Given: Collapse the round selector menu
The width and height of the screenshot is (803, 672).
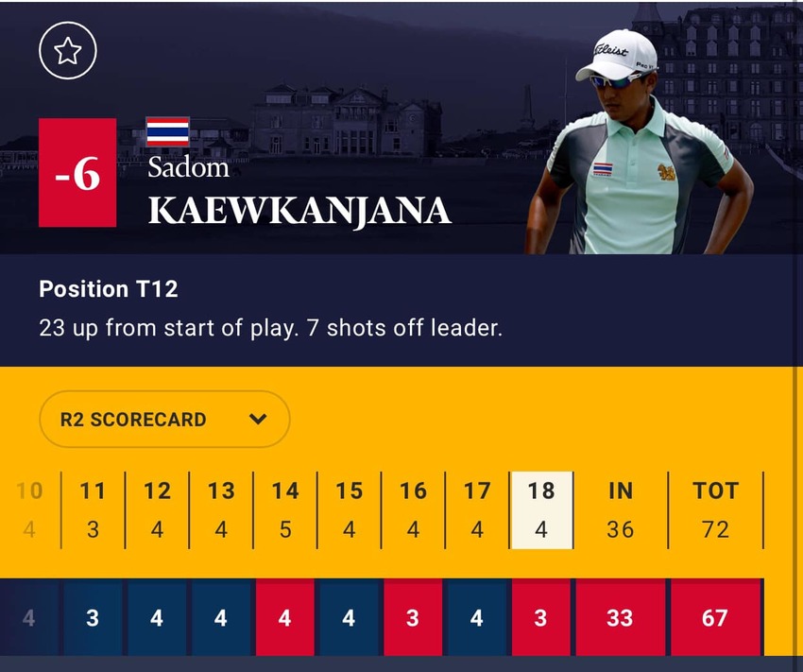Looking at the screenshot, I should (x=164, y=419).
